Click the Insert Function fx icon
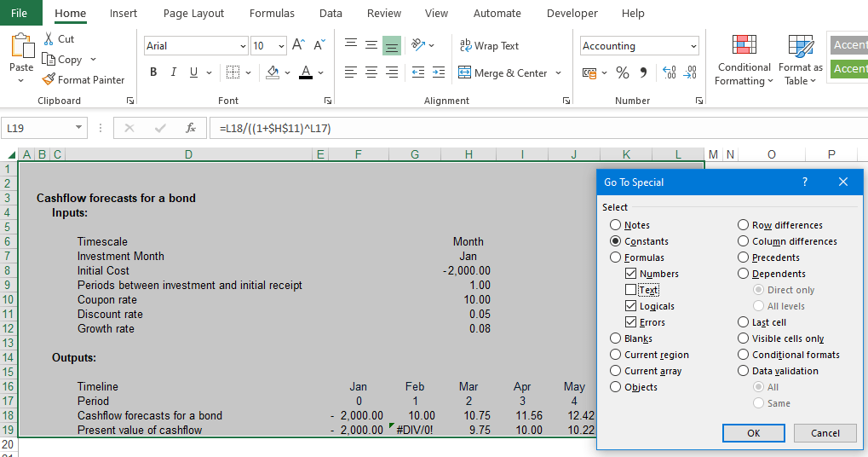 (x=191, y=128)
